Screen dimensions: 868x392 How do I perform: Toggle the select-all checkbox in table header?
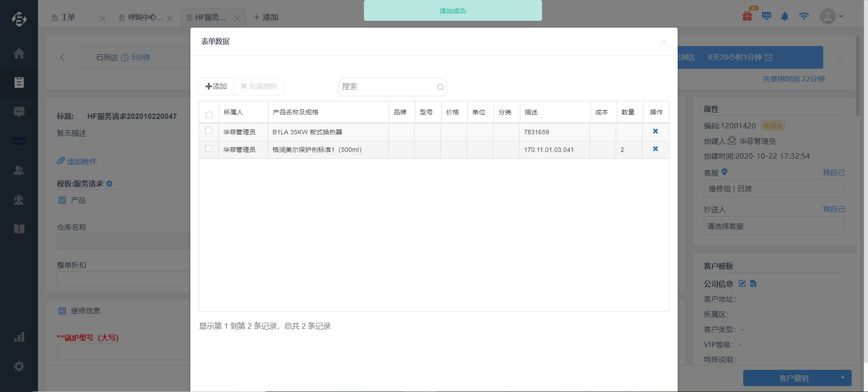[x=209, y=115]
